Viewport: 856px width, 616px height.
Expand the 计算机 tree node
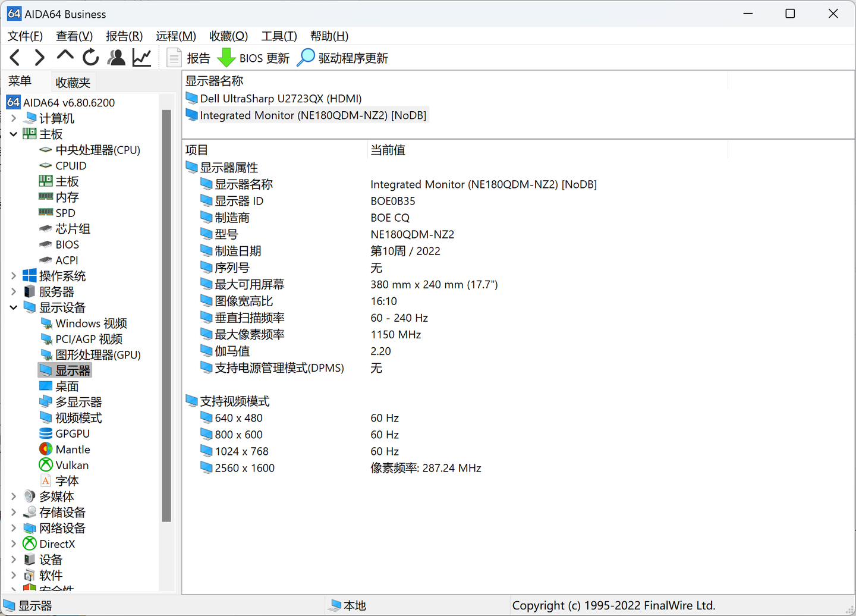click(13, 118)
